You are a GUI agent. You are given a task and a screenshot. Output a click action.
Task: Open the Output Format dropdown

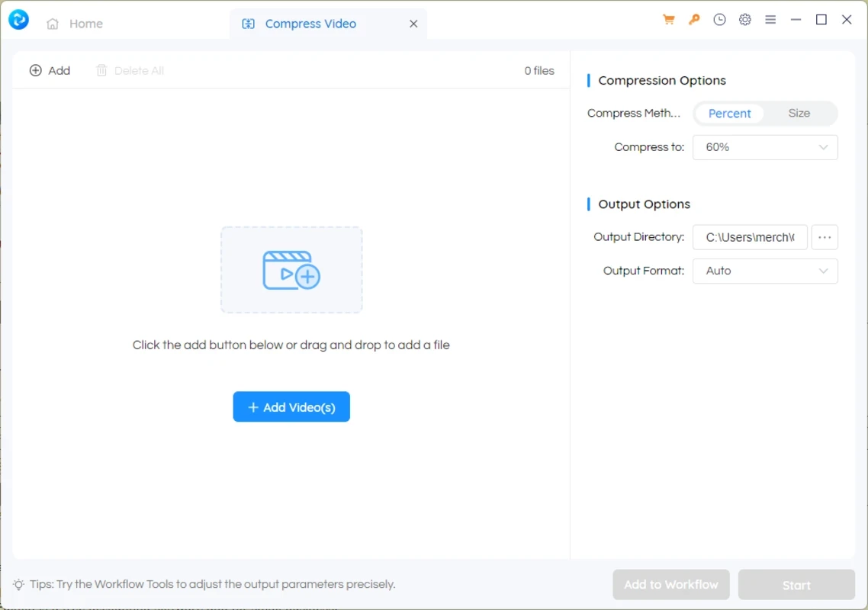765,271
